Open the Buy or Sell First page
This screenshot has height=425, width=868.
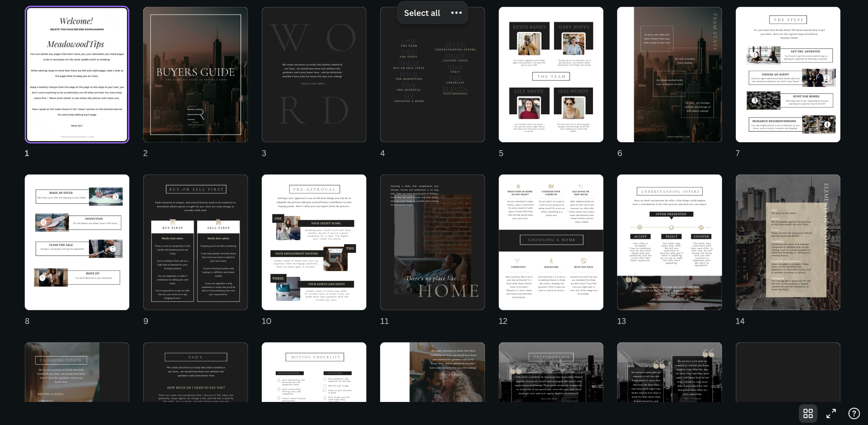click(x=195, y=242)
